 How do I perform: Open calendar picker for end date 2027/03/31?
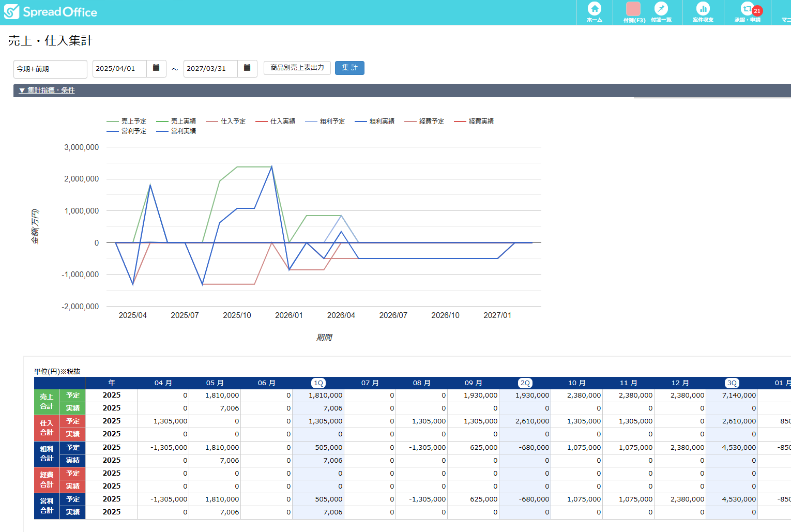pos(247,68)
